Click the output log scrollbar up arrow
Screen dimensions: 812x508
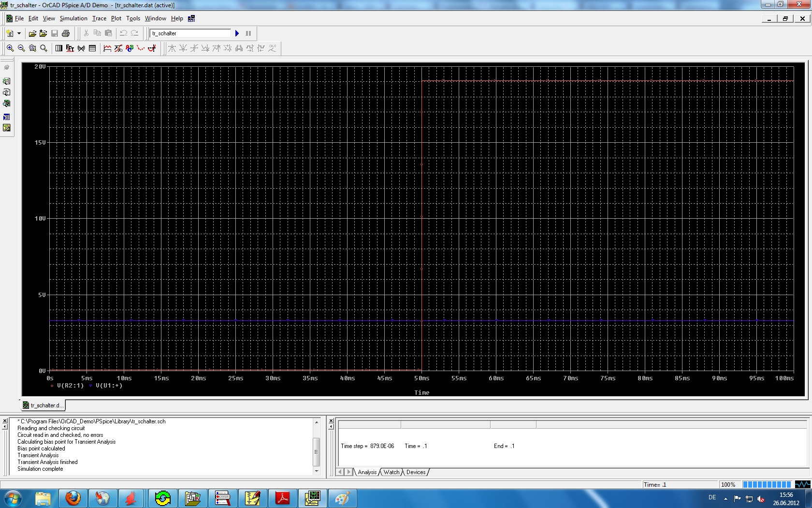317,422
